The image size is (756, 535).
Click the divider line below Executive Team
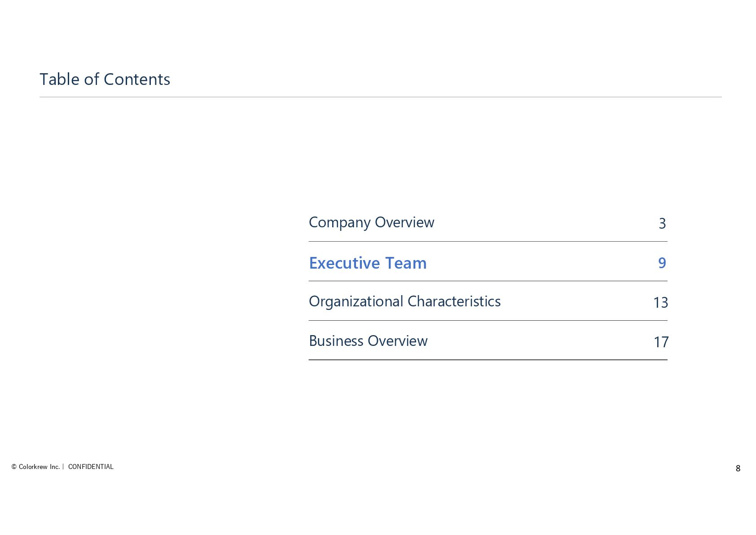pyautogui.click(x=488, y=281)
